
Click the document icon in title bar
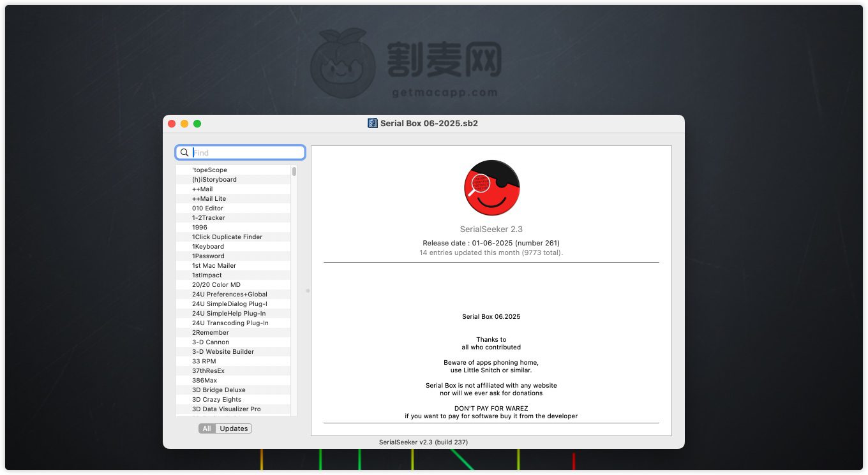tap(373, 123)
